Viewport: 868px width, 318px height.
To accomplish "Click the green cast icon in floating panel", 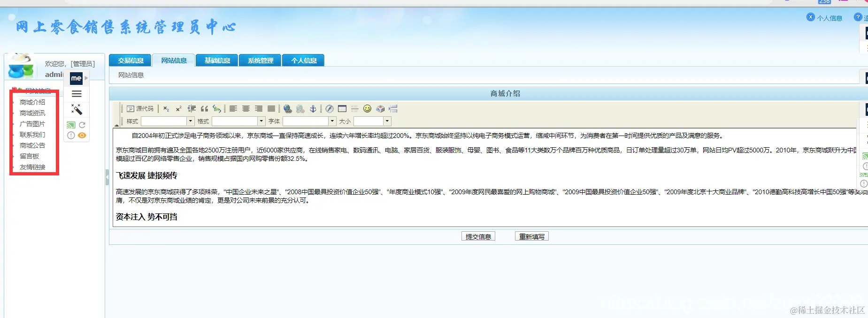I will pos(71,125).
